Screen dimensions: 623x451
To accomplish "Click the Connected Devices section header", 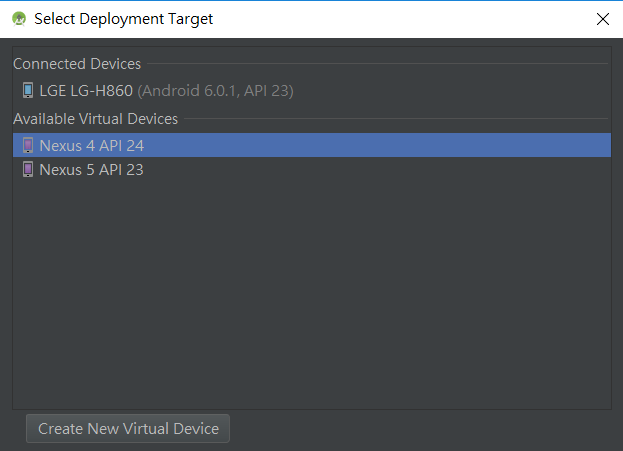I will 77,64.
